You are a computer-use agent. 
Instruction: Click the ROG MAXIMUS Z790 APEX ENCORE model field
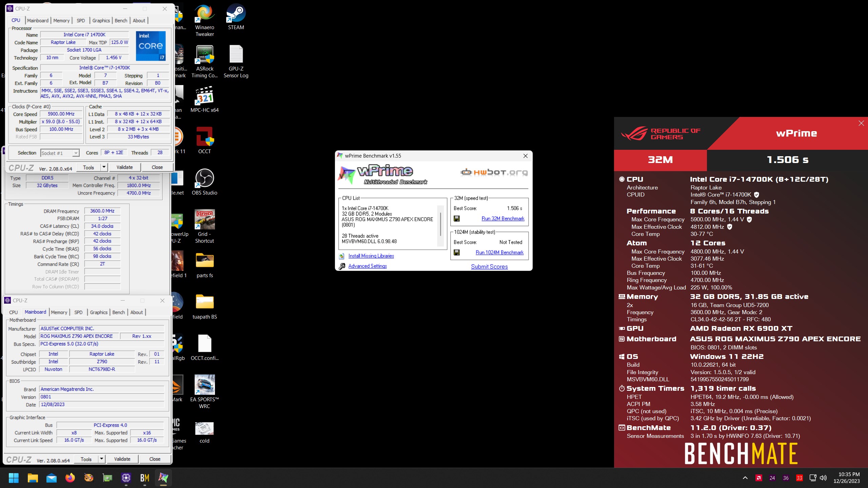pos(79,336)
